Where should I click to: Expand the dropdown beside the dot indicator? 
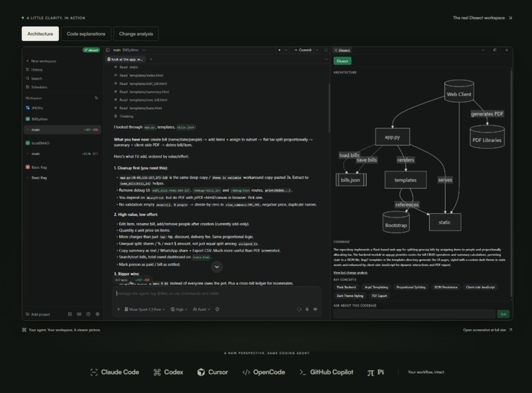[x=286, y=50]
